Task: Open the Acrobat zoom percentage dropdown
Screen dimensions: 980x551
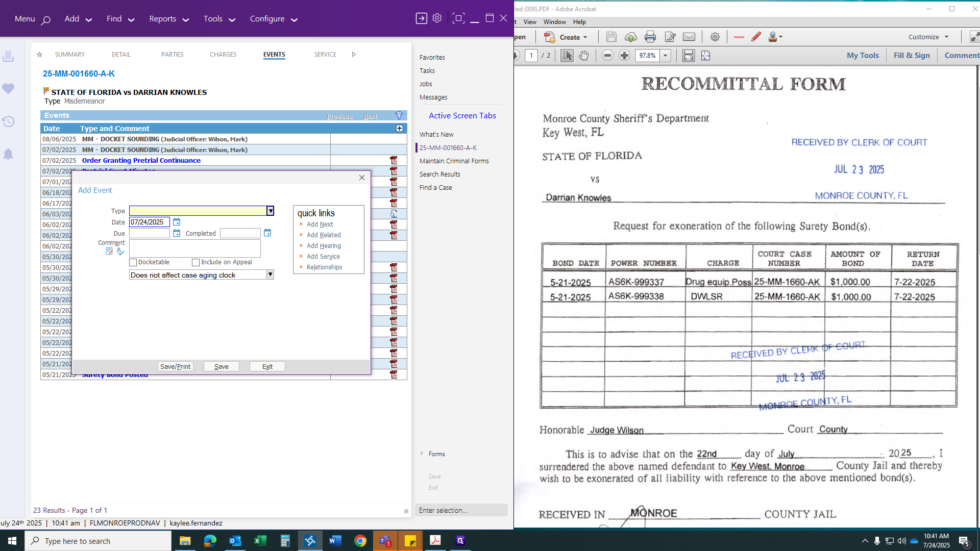Action: coord(665,56)
